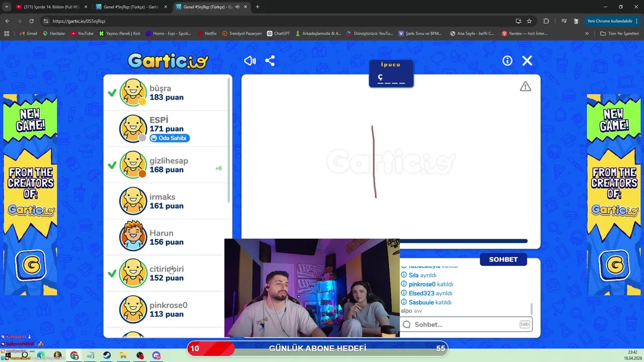Image resolution: width=644 pixels, height=362 pixels.
Task: Report the drawing via the warning triangle
Action: (525, 86)
